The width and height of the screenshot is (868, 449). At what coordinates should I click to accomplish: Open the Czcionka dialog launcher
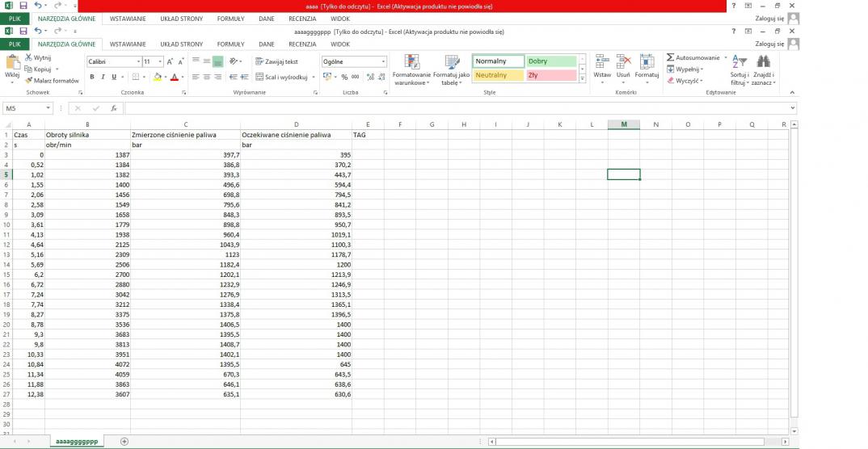pyautogui.click(x=183, y=93)
